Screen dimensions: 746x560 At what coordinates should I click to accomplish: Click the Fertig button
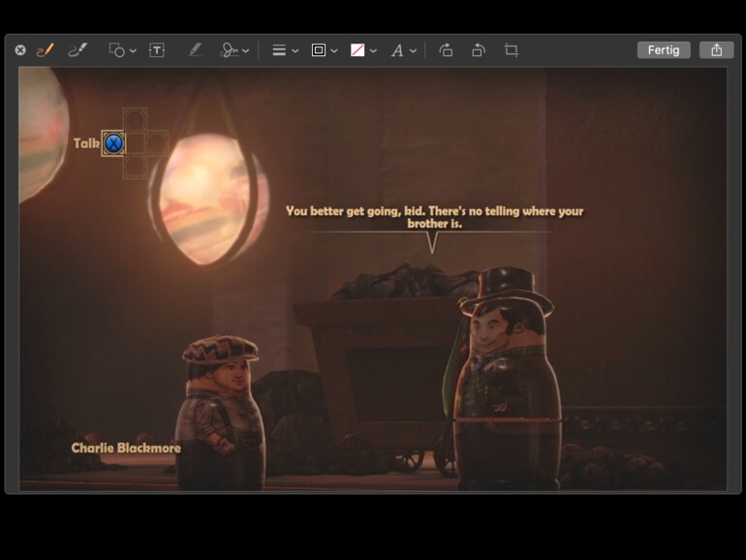(664, 50)
